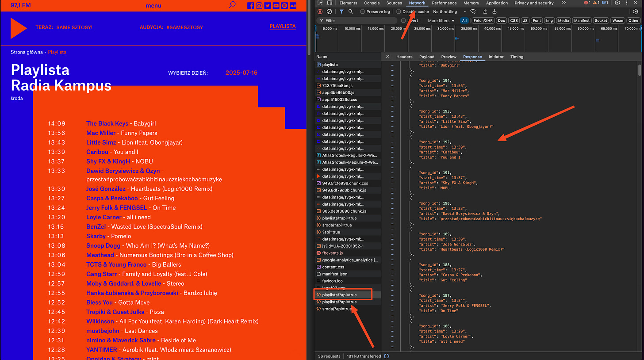Open the DevTools three-dot menu
This screenshot has height=360, width=644.
tap(627, 3)
